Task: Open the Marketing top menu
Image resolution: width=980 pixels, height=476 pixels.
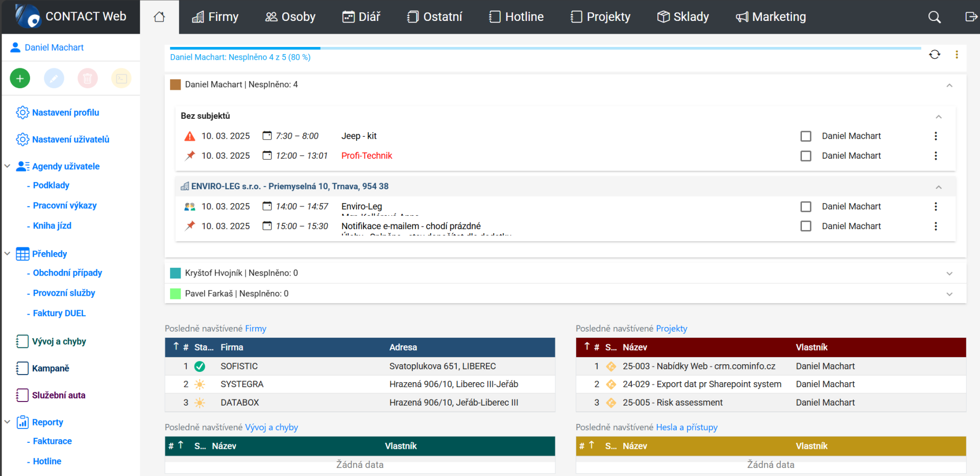Action: coord(771,17)
